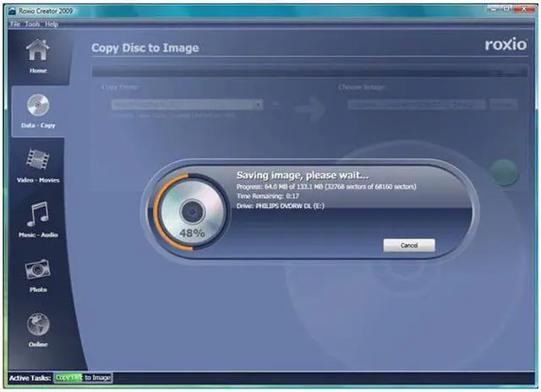Screen dimensions: 541x392
Task: Click the Saving image, please wait text
Action: point(303,176)
